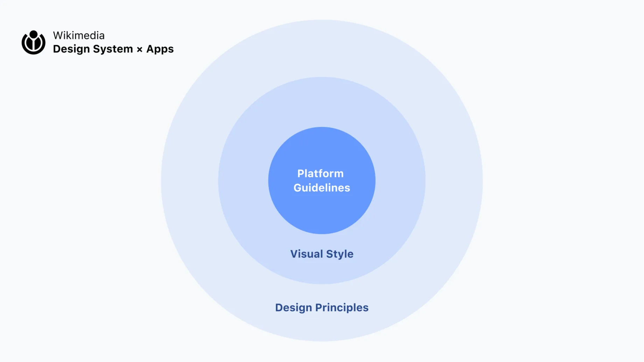This screenshot has height=362, width=644.
Task: Click the "Design System × Apps" heading
Action: coord(113,49)
